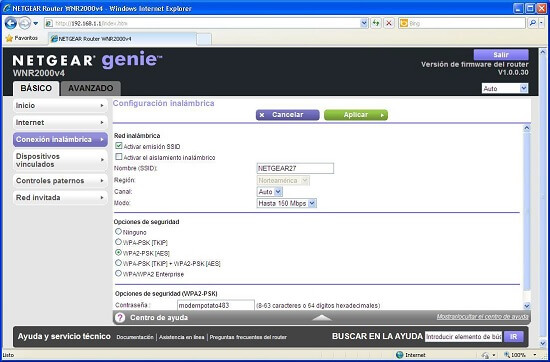
Task: Select Ninguno security radio button
Action: pos(119,232)
